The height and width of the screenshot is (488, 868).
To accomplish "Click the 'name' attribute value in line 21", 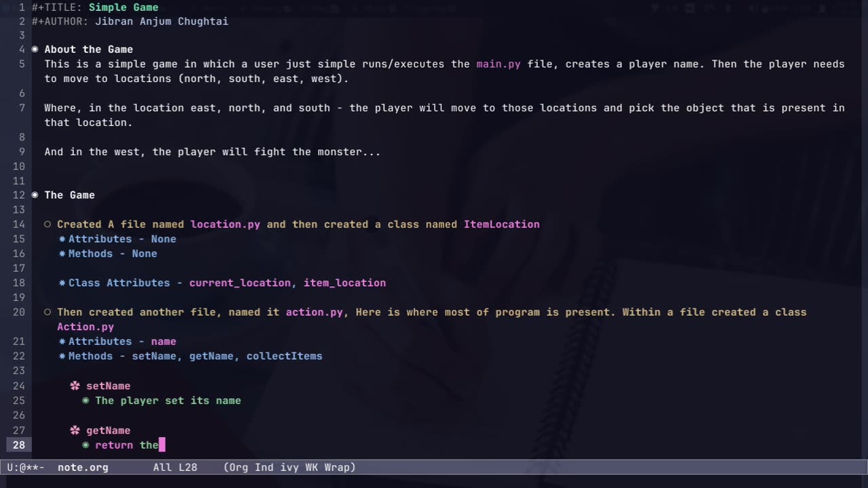I will pyautogui.click(x=163, y=342).
